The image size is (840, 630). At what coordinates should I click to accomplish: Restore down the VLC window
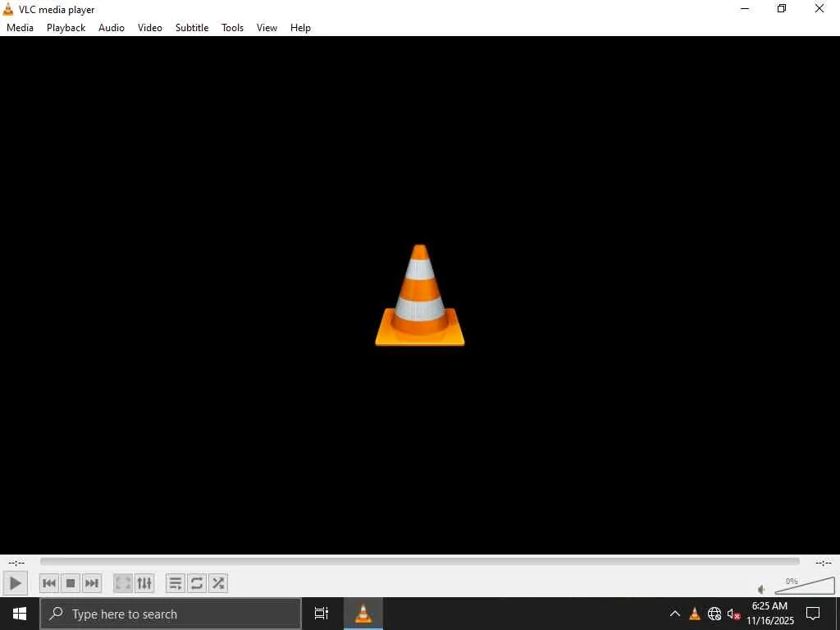782,8
